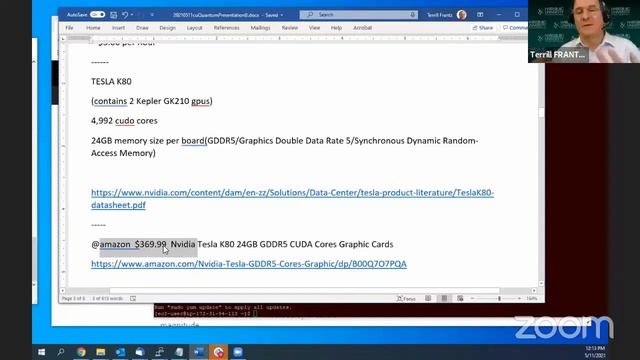Image resolution: width=640 pixels, height=360 pixels.
Task: Switch to the Review tab
Action: coord(290,28)
